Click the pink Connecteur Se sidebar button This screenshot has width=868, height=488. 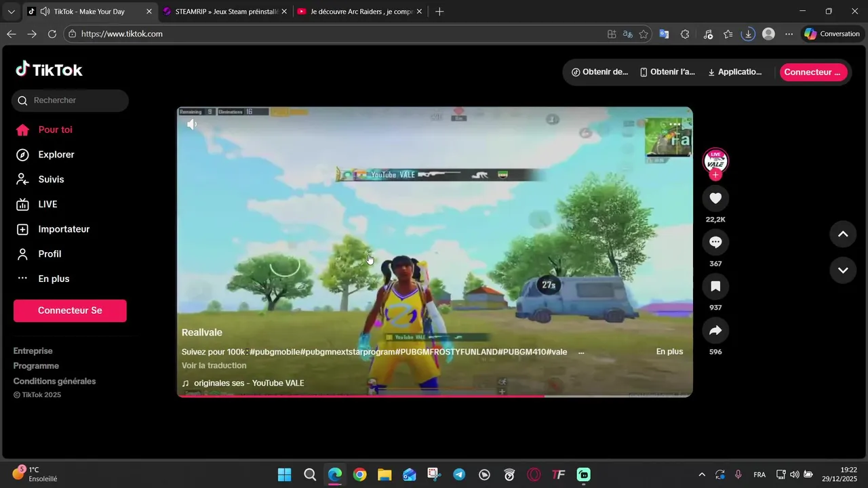point(70,310)
